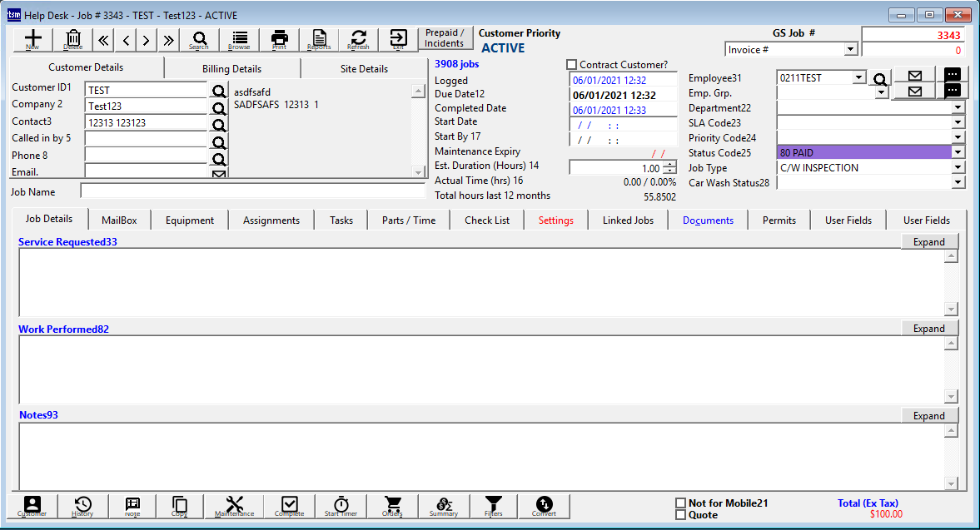Click the Delete trash can icon
The height and width of the screenshot is (530, 980).
73,39
